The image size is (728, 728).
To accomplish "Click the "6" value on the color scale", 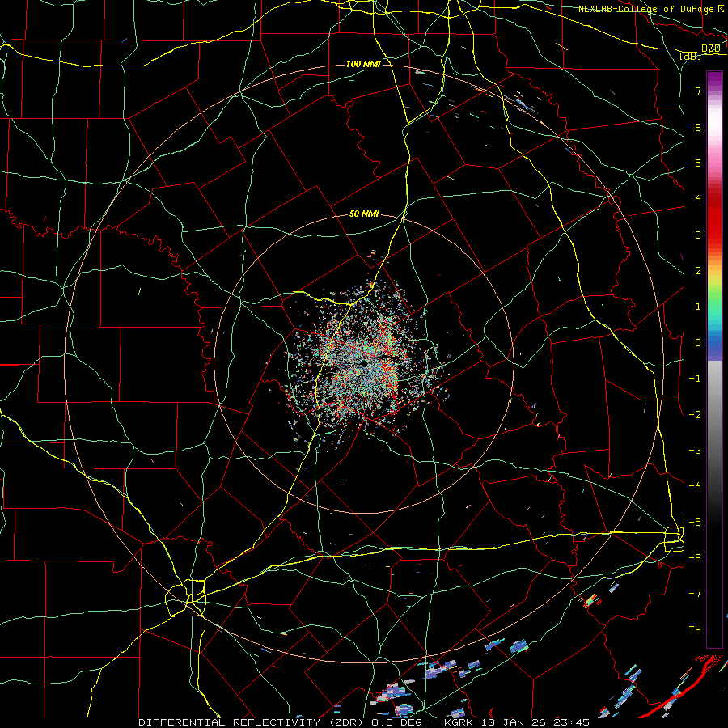I will point(698,127).
